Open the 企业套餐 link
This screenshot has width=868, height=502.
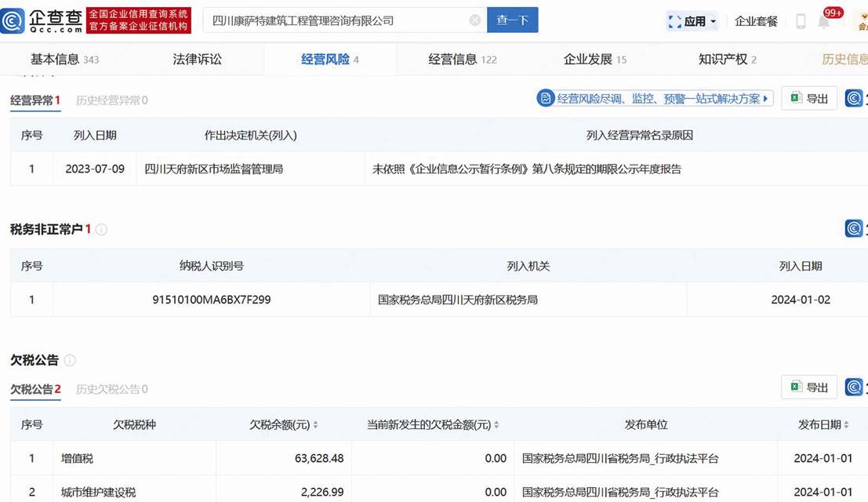click(756, 21)
